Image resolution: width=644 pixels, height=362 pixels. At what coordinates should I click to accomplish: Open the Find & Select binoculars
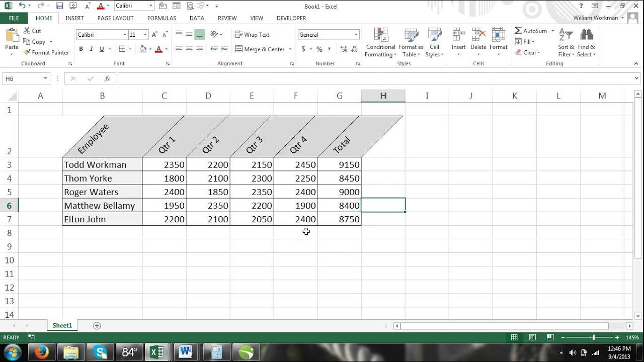pos(586,35)
